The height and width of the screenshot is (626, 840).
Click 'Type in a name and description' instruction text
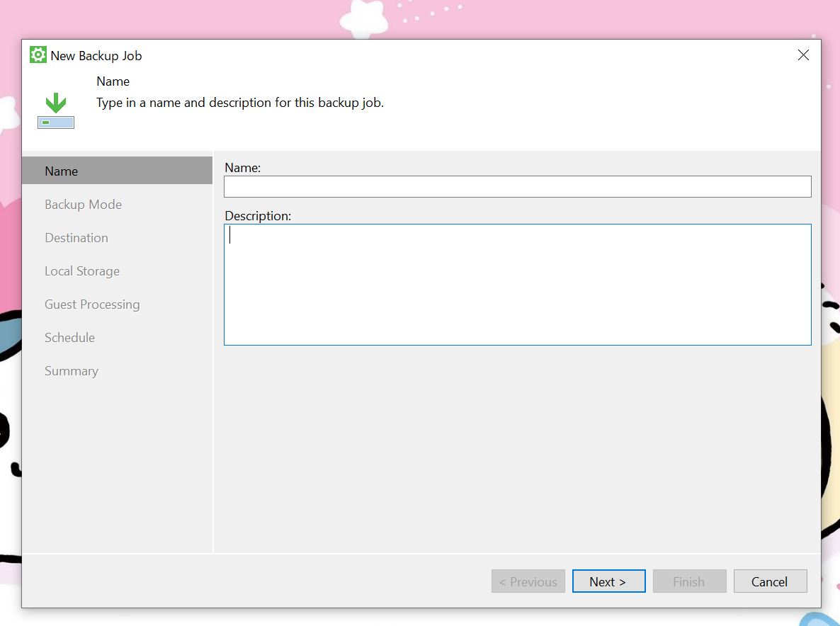click(240, 102)
